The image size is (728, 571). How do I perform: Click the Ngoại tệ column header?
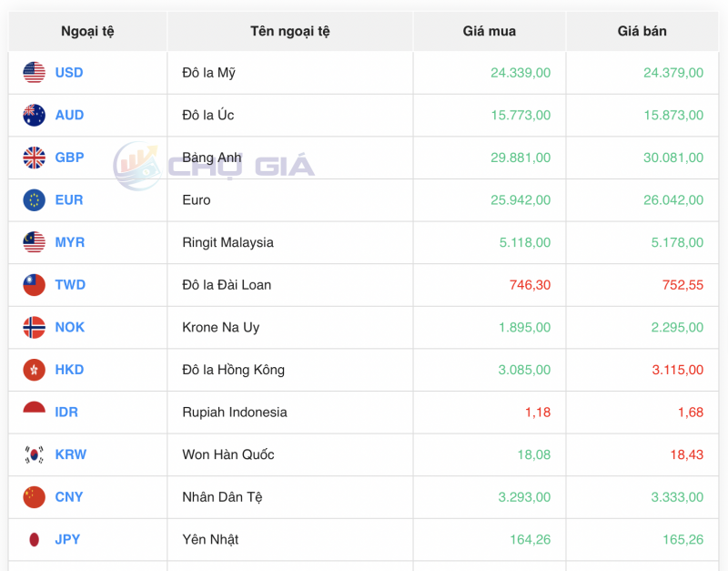pos(86,30)
